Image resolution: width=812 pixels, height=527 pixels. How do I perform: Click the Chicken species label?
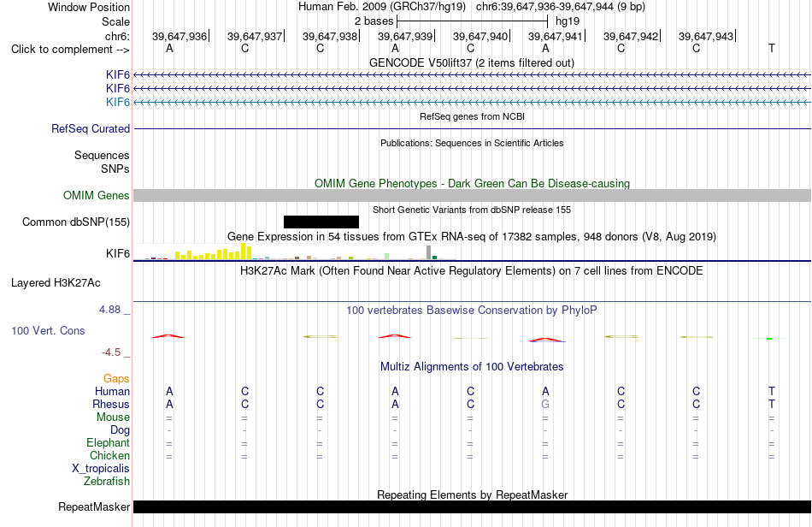point(109,455)
